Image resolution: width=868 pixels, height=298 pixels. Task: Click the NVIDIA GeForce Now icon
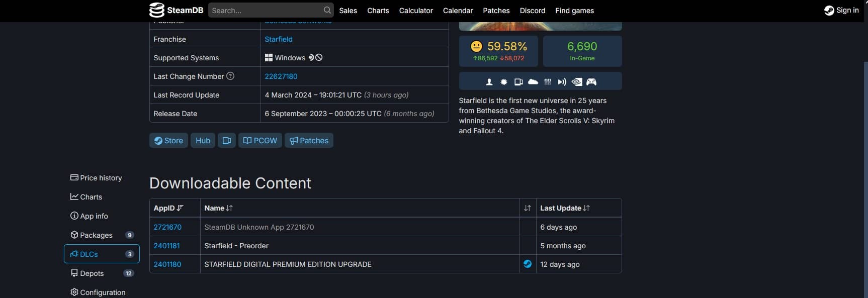[577, 82]
